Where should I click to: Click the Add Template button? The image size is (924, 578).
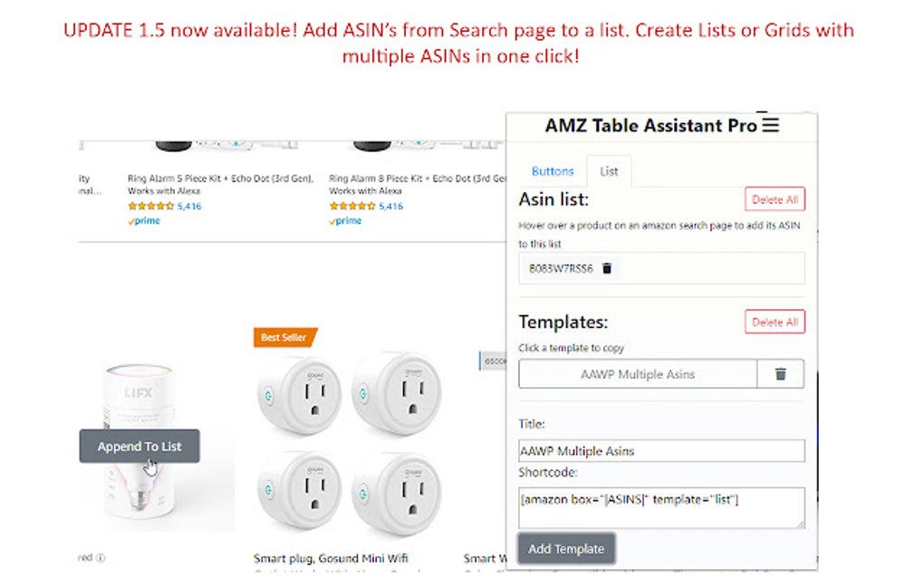(x=566, y=549)
